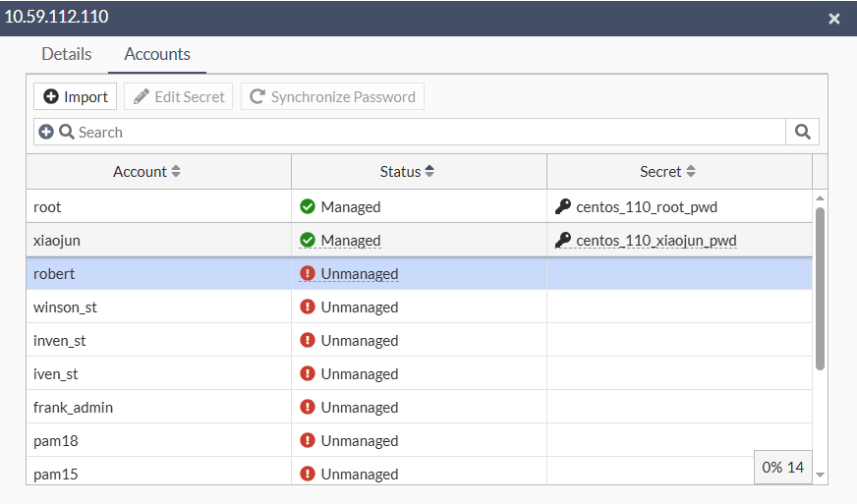Image resolution: width=857 pixels, height=504 pixels.
Task: Select the root account cell
Action: pos(158,206)
